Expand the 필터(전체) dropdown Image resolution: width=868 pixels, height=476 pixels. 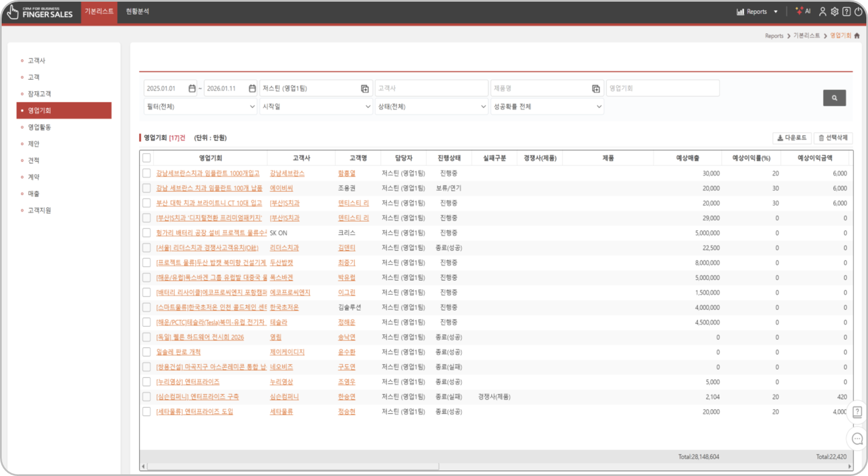[x=200, y=106]
